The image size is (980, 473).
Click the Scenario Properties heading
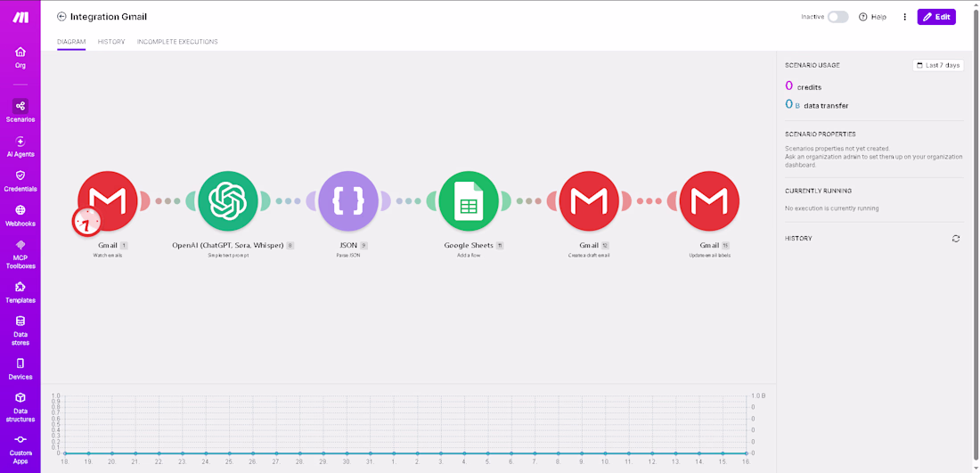coord(820,135)
